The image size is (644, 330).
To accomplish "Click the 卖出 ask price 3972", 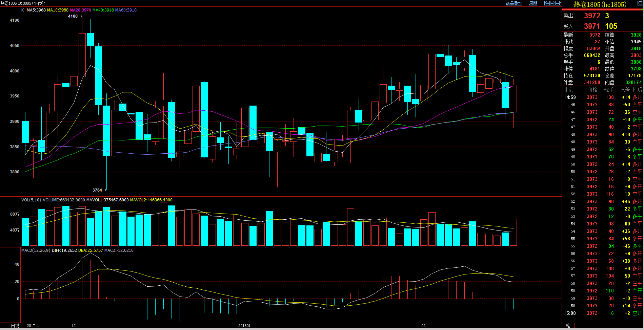I will [x=592, y=16].
